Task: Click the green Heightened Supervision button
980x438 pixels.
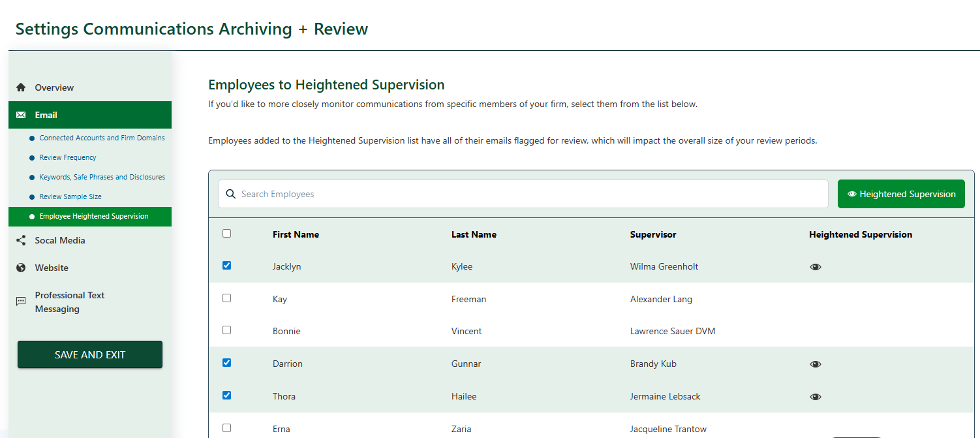Action: pos(900,194)
